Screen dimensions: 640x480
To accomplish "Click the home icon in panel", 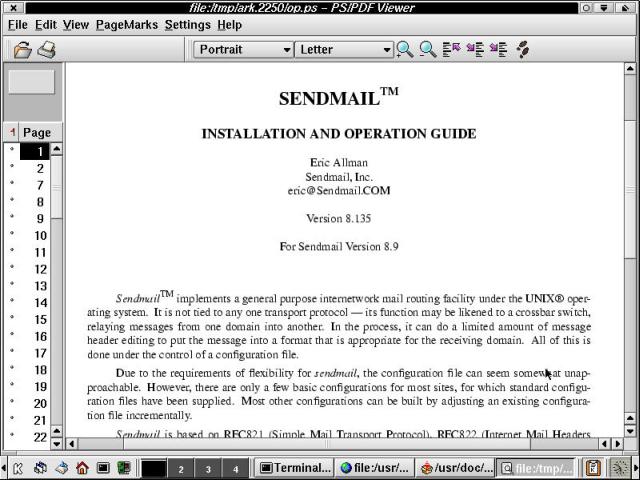I will [x=82, y=468].
